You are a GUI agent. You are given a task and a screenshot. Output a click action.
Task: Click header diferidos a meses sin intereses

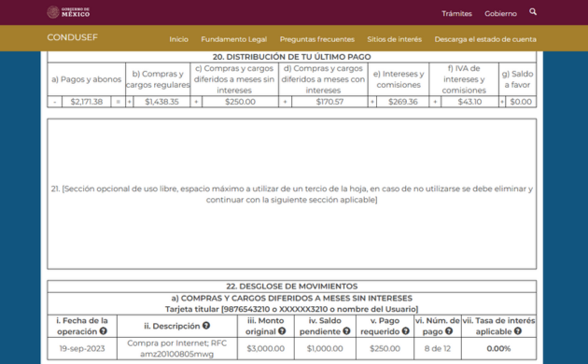tap(234, 79)
